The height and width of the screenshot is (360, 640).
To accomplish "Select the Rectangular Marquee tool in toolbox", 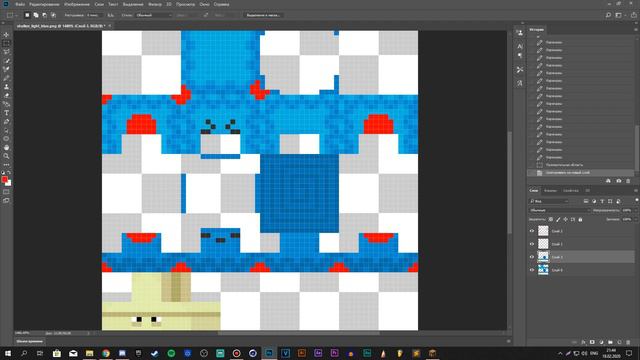I will (x=6, y=43).
